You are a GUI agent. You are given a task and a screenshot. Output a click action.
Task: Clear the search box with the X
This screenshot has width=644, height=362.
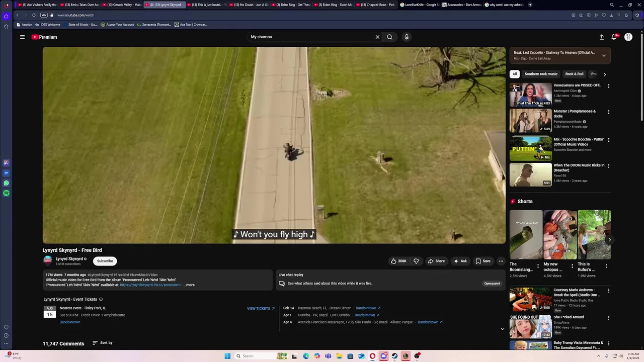click(377, 37)
